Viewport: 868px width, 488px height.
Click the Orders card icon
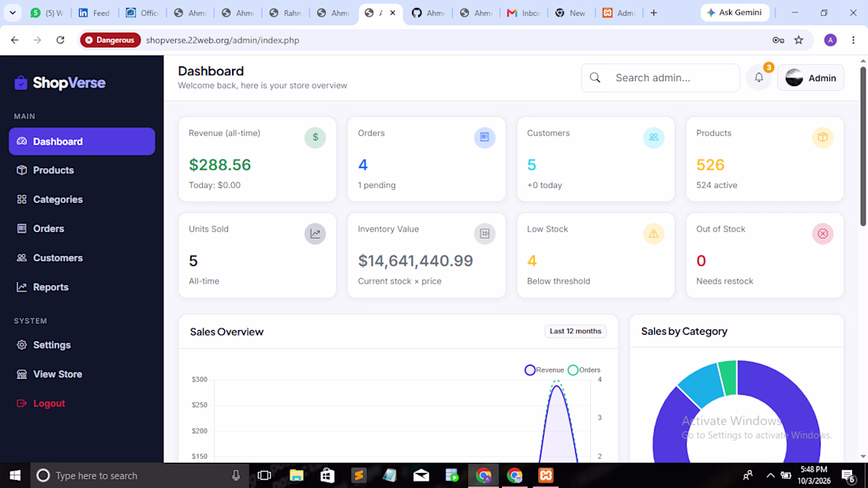485,137
